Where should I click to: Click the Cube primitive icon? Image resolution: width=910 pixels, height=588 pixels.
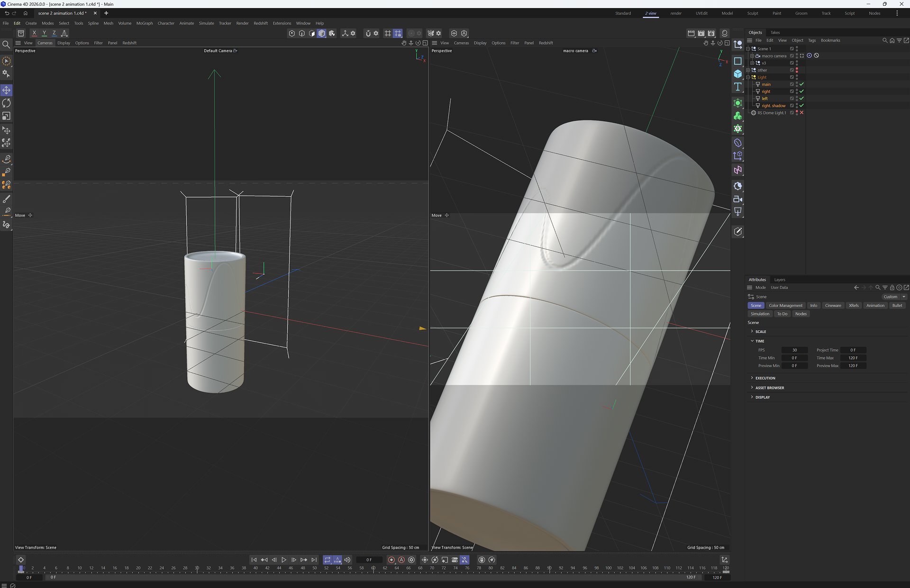[x=738, y=74]
